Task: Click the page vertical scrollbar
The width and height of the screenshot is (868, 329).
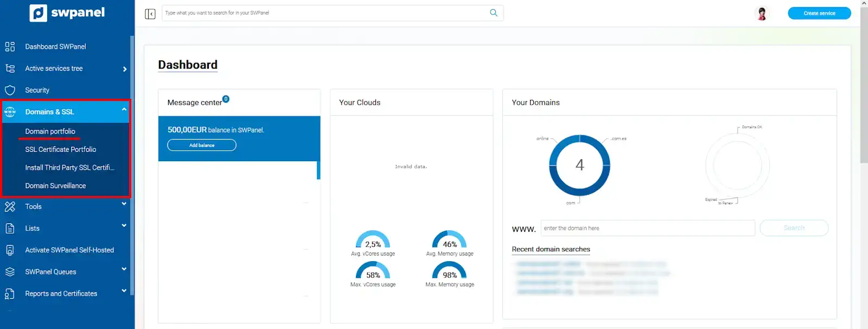Action: pyautogui.click(x=864, y=84)
